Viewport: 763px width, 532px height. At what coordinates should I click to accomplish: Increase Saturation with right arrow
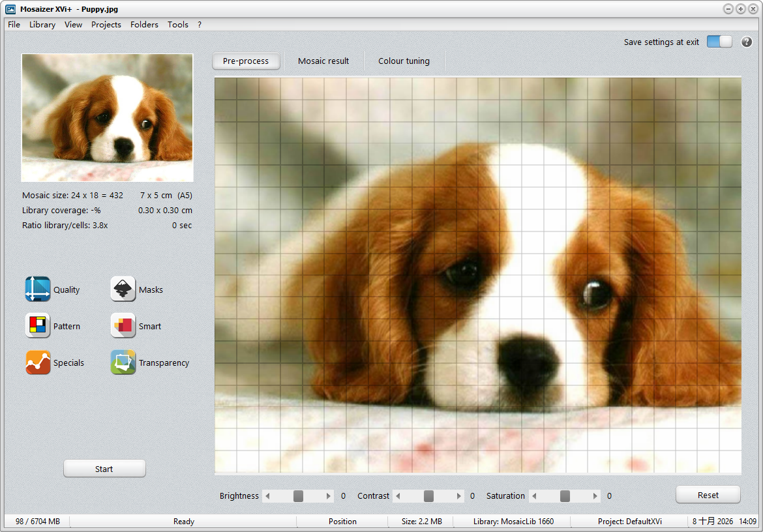pos(595,496)
